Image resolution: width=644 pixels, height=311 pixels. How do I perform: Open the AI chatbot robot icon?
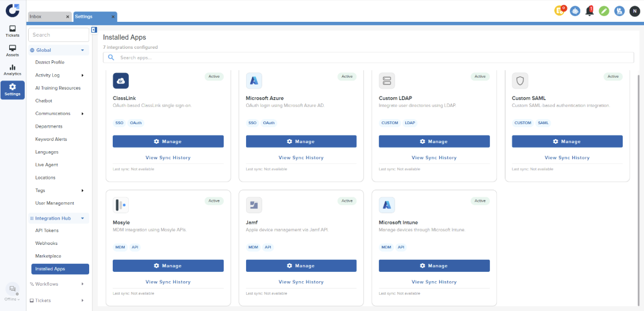[x=575, y=11]
